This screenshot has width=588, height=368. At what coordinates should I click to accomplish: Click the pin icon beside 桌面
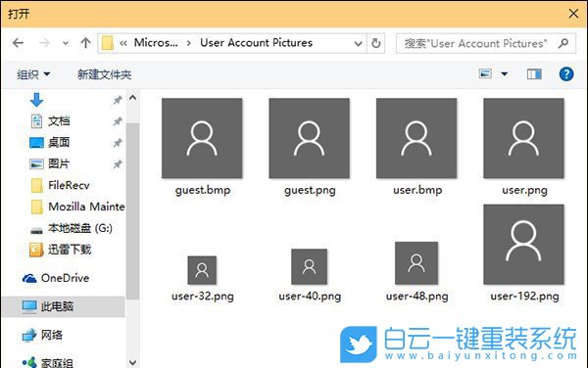point(118,143)
